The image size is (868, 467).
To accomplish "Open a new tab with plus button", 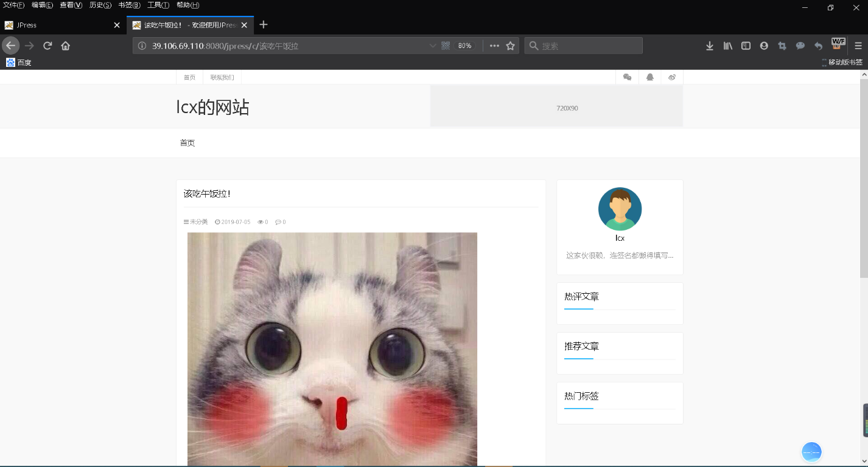I will (x=264, y=25).
